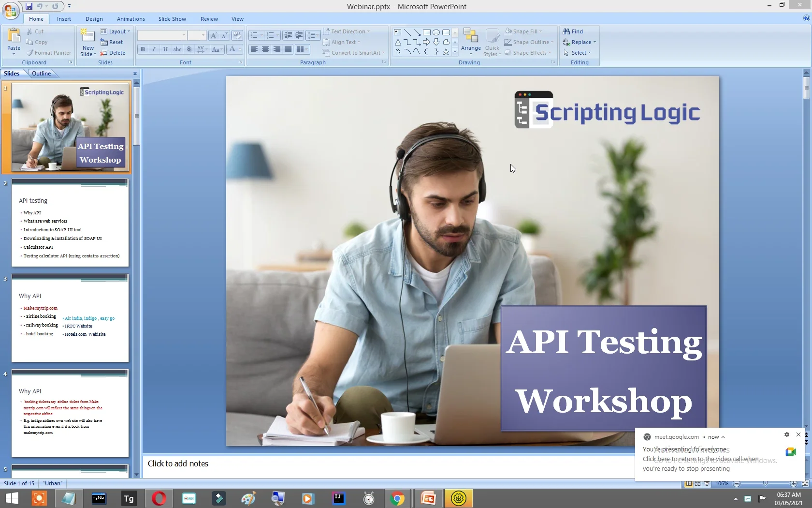Viewport: 812px width, 508px height.
Task: Toggle Italic formatting
Action: [x=154, y=49]
